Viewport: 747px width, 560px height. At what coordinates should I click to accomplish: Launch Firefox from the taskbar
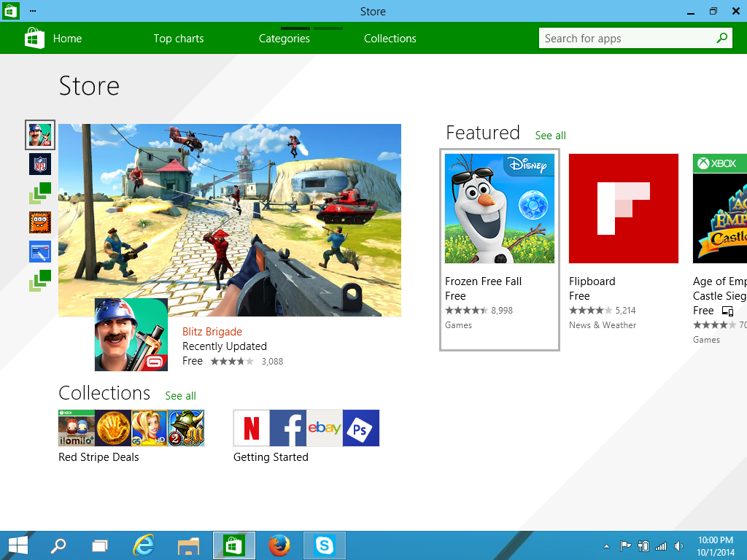click(279, 545)
